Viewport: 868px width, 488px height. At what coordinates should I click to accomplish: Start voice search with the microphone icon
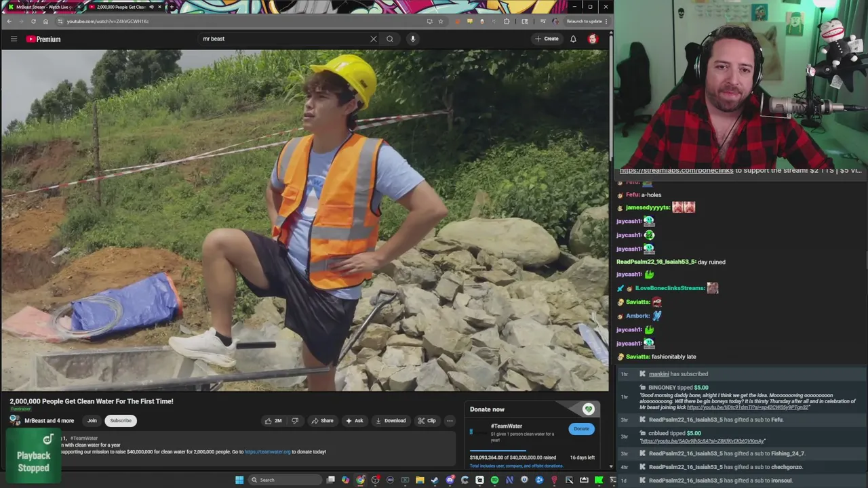click(x=412, y=39)
